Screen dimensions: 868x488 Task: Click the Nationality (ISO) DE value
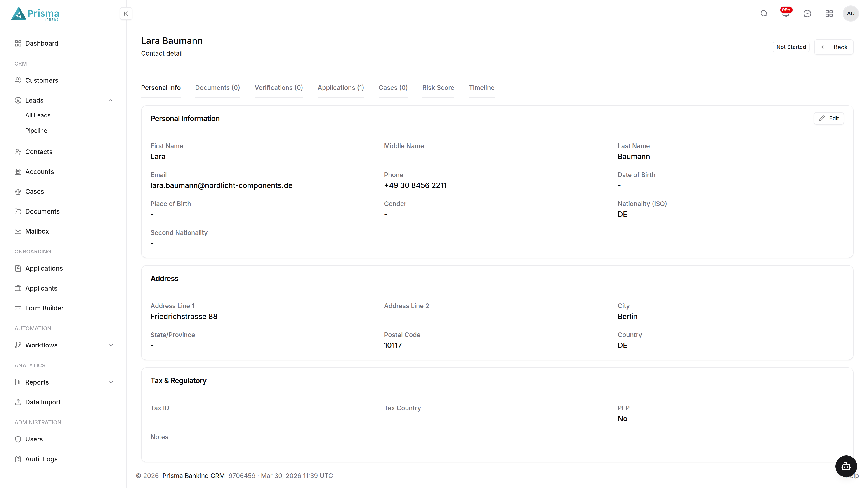(622, 215)
